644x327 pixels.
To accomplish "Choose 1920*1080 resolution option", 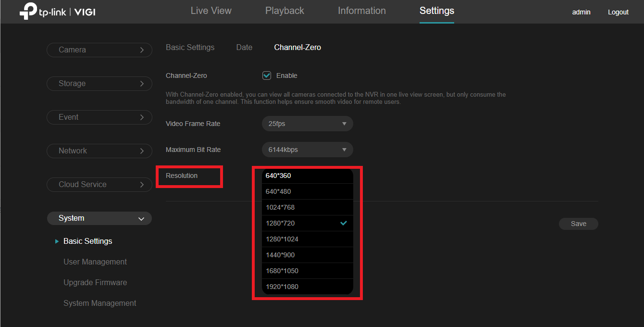I will tap(308, 287).
